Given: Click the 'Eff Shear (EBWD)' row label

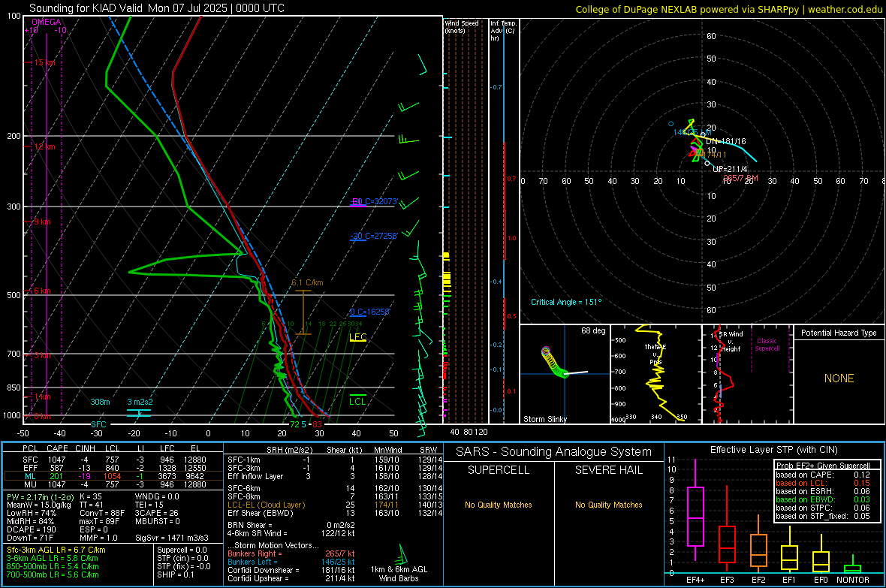Looking at the screenshot, I should click(261, 514).
